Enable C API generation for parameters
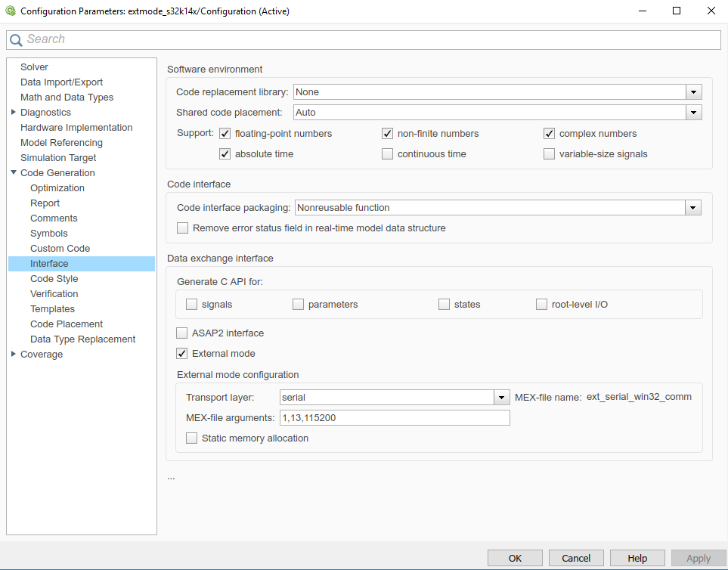Image resolution: width=728 pixels, height=570 pixels. (x=298, y=305)
